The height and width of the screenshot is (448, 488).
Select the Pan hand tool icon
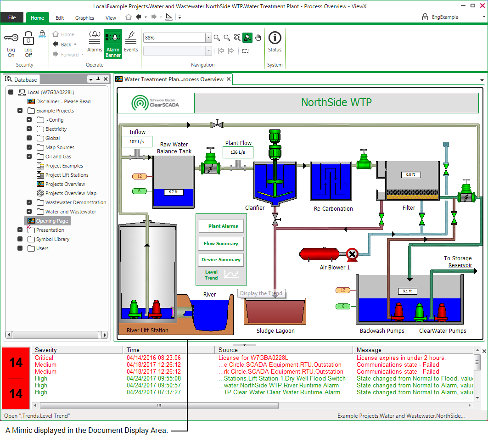tap(258, 38)
